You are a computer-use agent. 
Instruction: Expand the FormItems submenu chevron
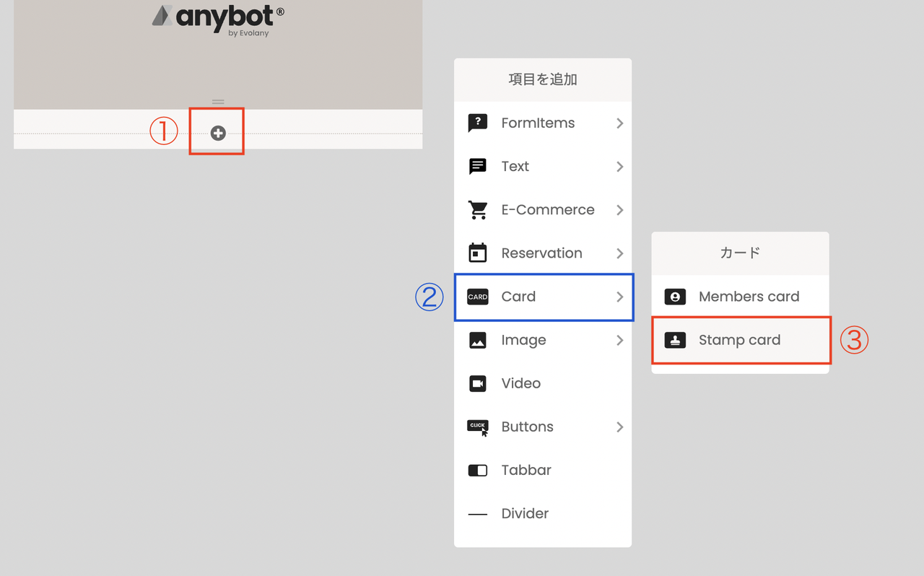click(x=620, y=123)
